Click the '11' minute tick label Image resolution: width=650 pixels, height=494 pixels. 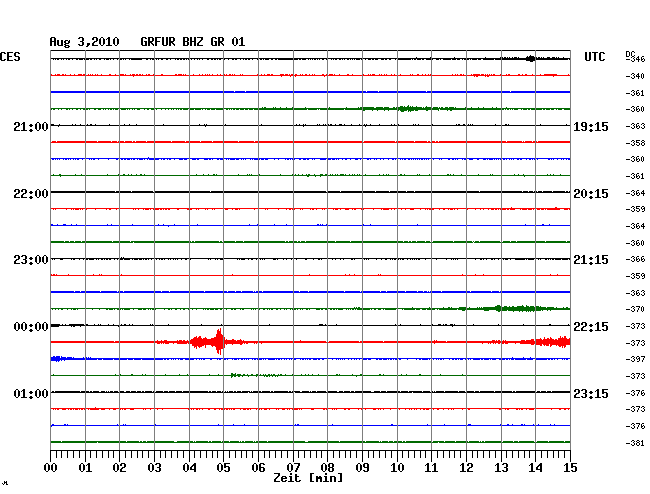(431, 468)
